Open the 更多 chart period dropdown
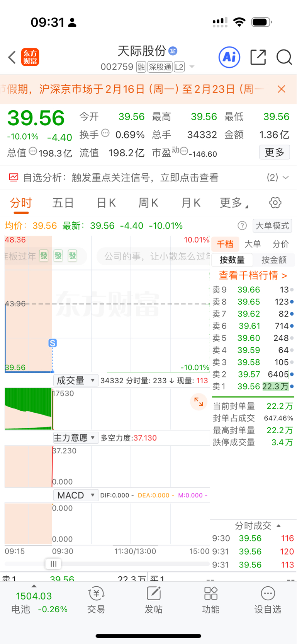Viewport: 297px width, 644px height. [x=234, y=203]
